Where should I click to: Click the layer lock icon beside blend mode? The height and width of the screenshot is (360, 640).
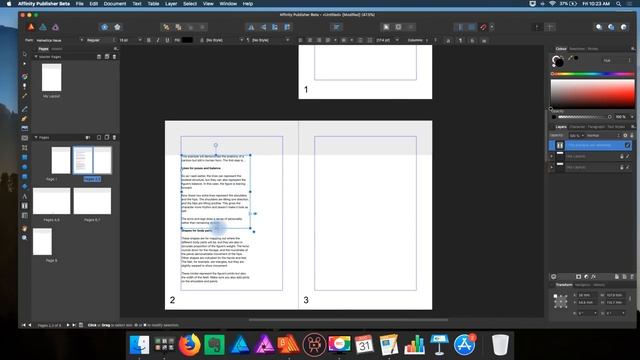click(x=632, y=136)
